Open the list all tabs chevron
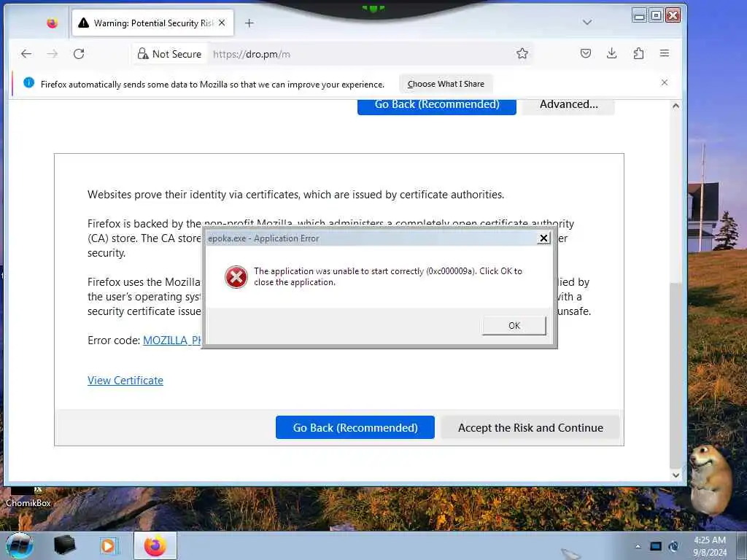This screenshot has height=560, width=747. [587, 23]
